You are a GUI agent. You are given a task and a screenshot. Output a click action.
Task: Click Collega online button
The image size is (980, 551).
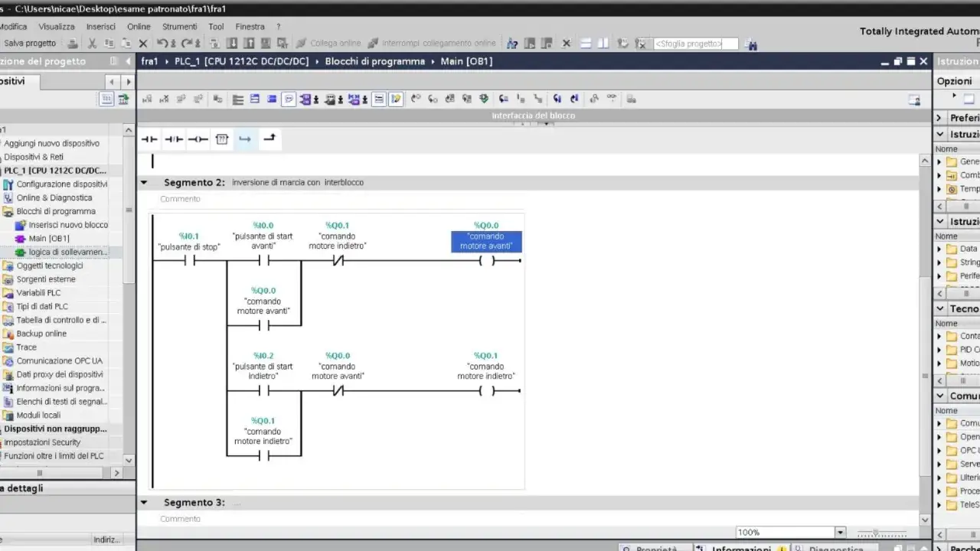click(x=328, y=44)
